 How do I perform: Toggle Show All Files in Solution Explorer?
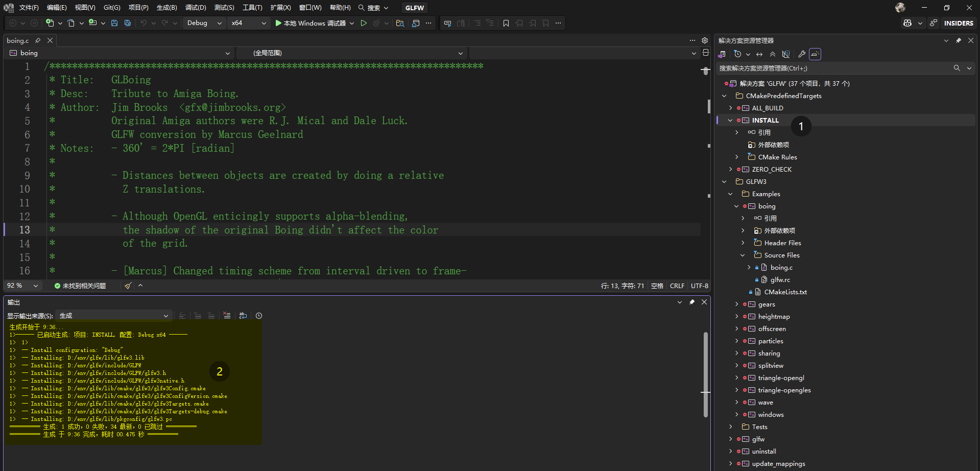[x=786, y=54]
